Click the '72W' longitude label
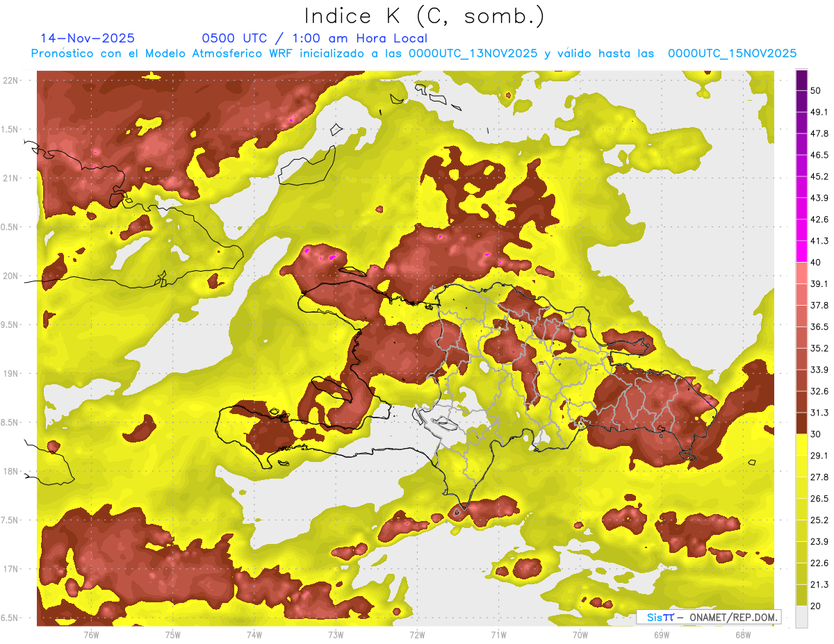Viewport: 834px width, 644px height. [x=417, y=635]
